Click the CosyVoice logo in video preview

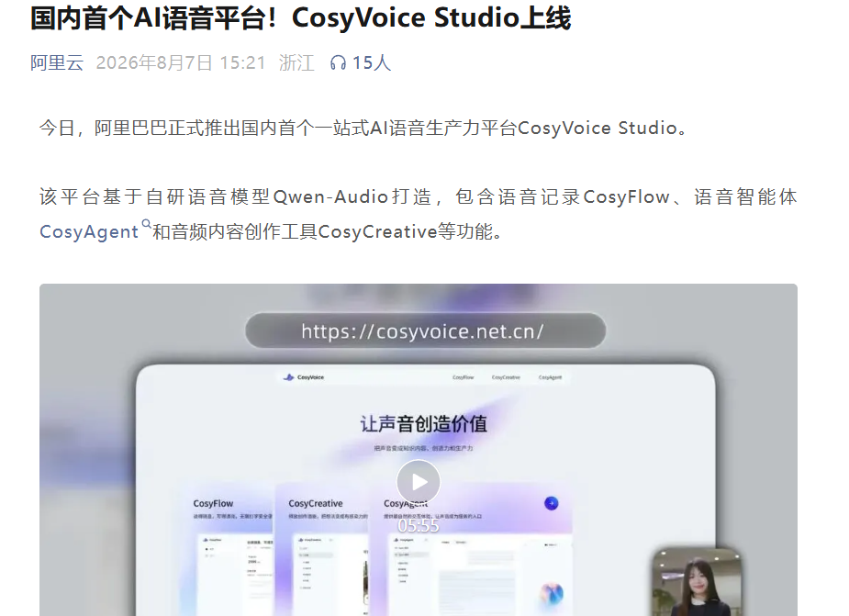pos(304,377)
